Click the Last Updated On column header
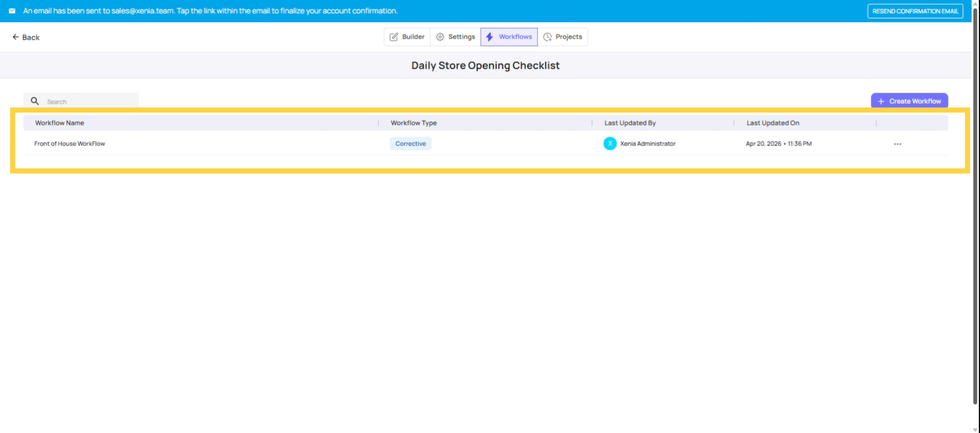Screen dimensions: 980x433 tap(773, 123)
